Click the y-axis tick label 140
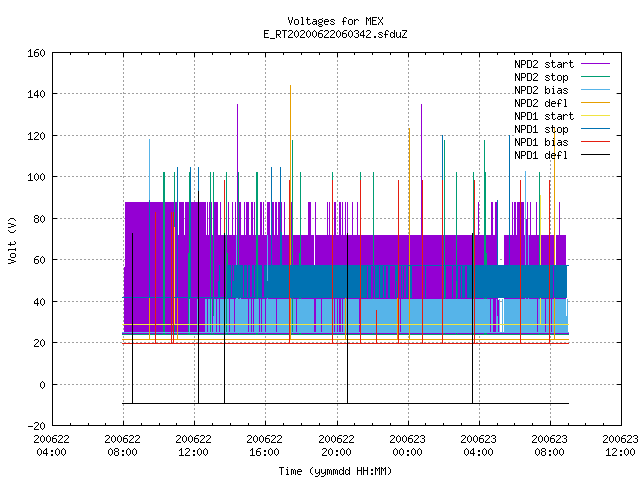Image resolution: width=640 pixels, height=480 pixels. [36, 94]
